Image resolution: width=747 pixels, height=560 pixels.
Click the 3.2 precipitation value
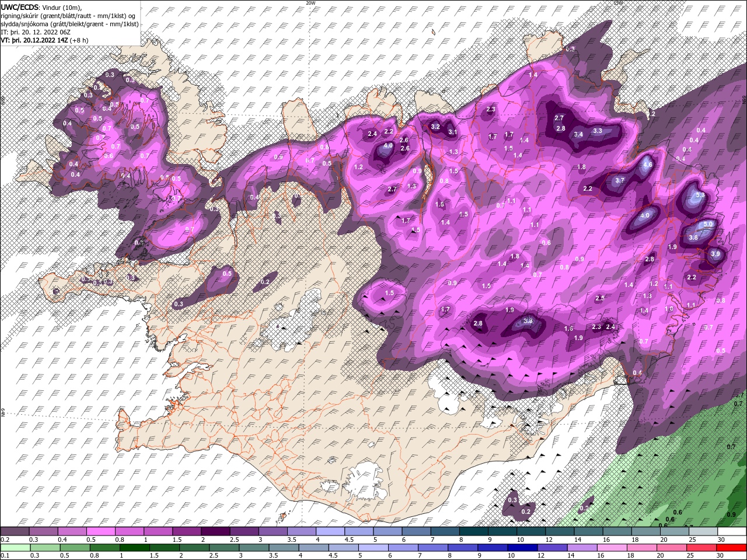435,127
